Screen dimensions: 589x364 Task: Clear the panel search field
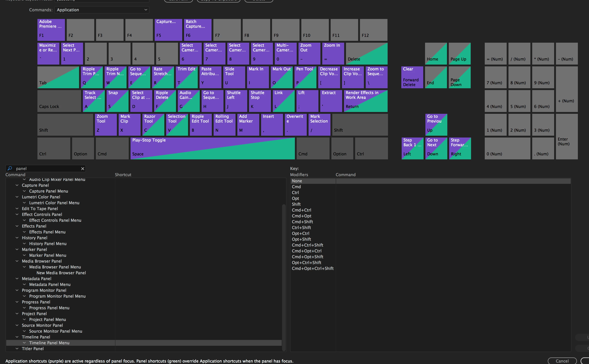[x=83, y=169]
